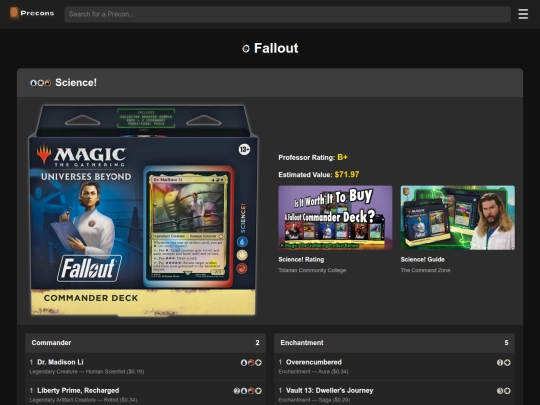The image size is (540, 405).
Task: Click Liberty Prime's white mana icon
Action: point(258,391)
